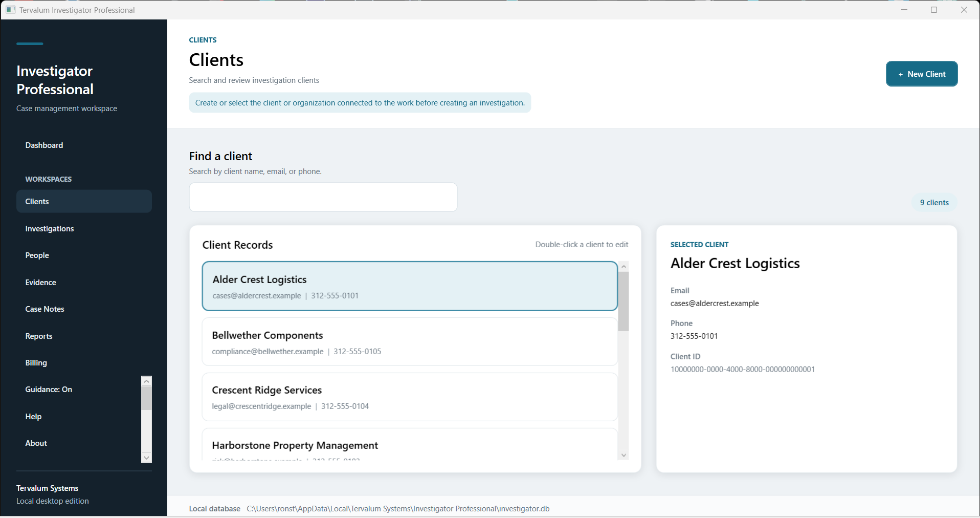Select Alder Crest Logistics record
The height and width of the screenshot is (518, 980).
[410, 286]
